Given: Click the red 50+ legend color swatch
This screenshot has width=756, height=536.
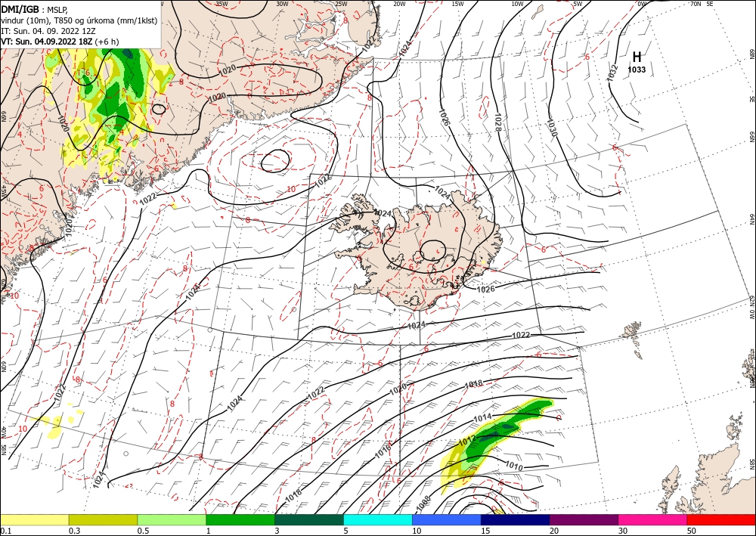Looking at the screenshot, I should click(x=721, y=519).
